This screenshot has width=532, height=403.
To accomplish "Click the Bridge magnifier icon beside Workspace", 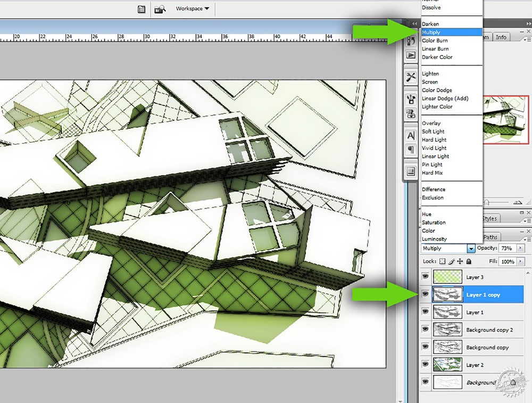I will (x=160, y=9).
